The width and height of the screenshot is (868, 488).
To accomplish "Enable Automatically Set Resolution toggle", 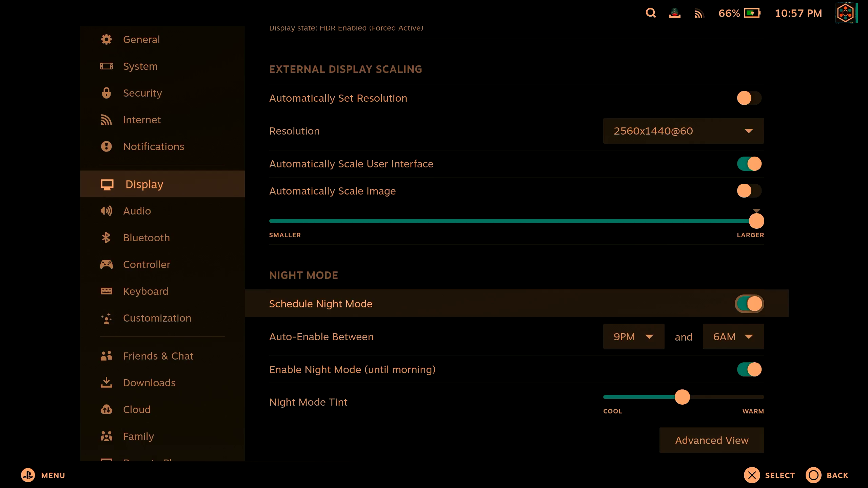I will coord(749,98).
